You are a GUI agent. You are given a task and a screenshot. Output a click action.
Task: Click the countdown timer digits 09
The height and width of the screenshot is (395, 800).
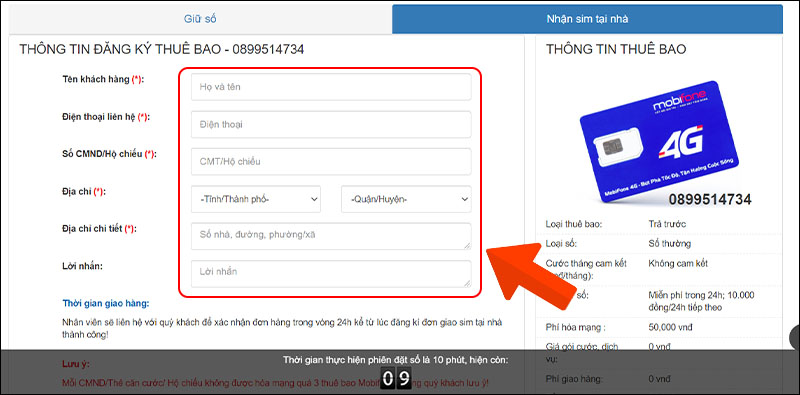[396, 379]
